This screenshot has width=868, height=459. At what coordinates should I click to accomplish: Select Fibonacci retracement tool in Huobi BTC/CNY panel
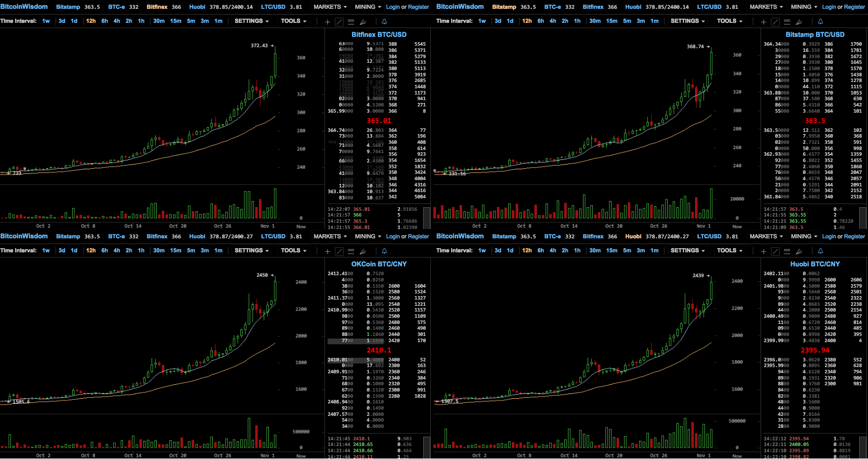[x=787, y=251]
